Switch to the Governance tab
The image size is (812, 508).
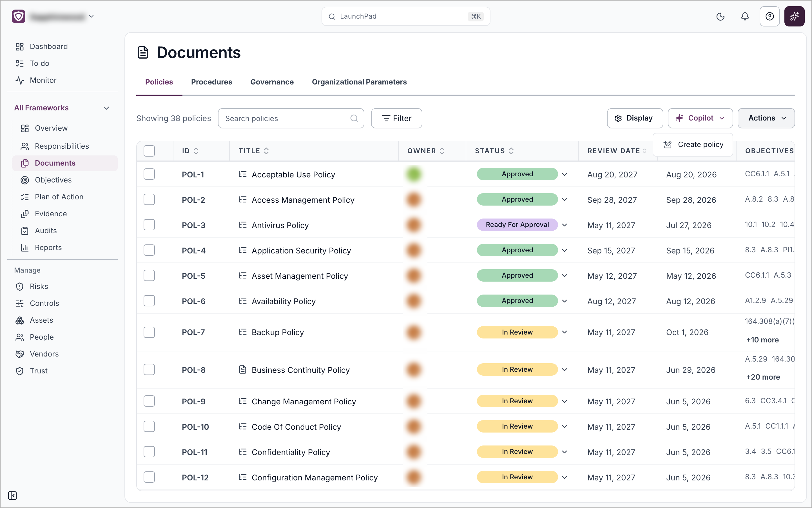coord(272,82)
